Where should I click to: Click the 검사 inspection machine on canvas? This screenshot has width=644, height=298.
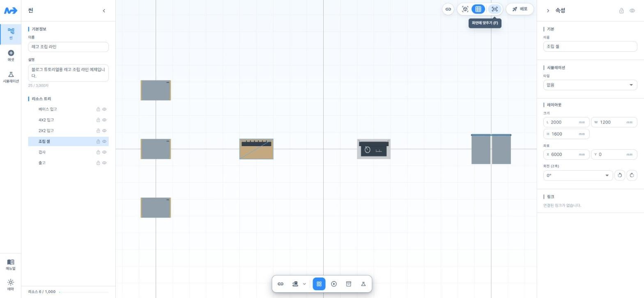(374, 149)
